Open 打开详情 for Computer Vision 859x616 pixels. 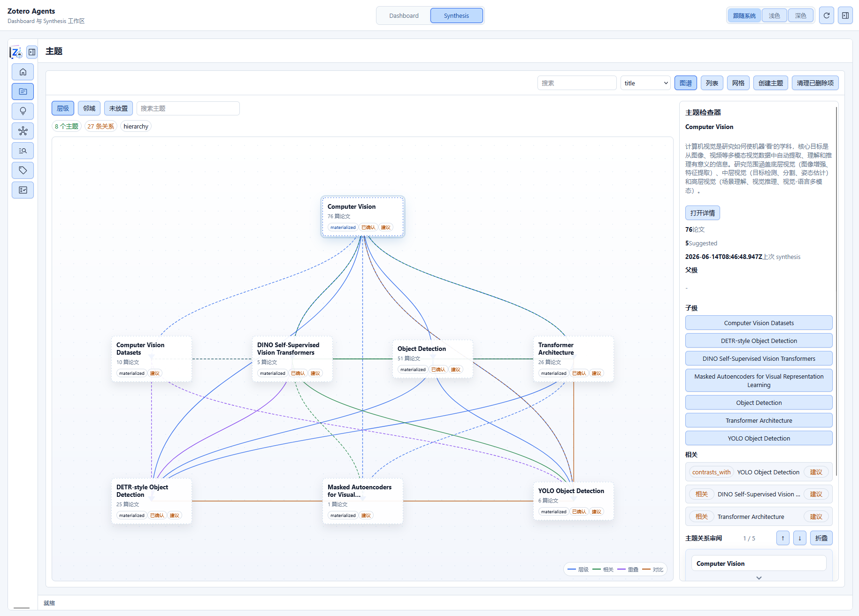pos(702,213)
